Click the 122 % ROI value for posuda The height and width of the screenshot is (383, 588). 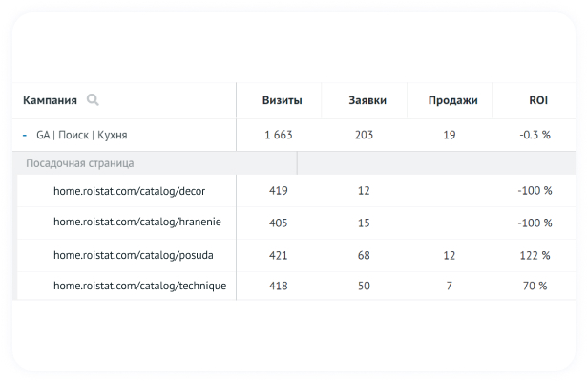[535, 256]
